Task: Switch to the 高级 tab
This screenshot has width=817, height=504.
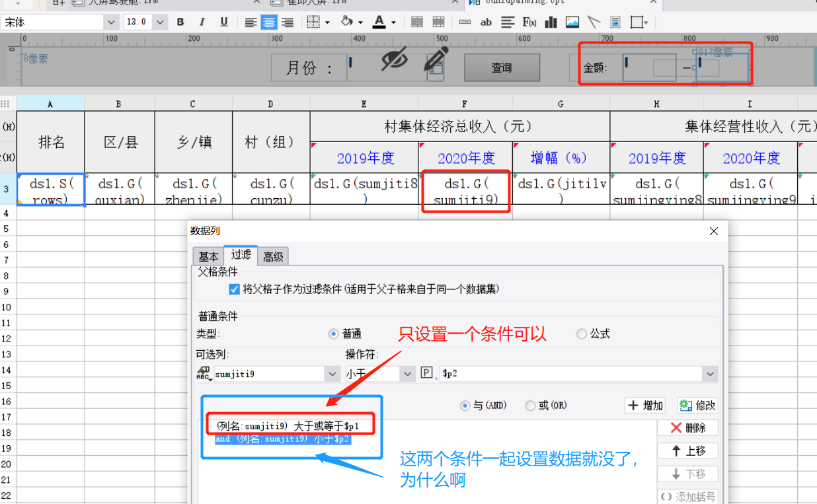Action: coord(273,257)
